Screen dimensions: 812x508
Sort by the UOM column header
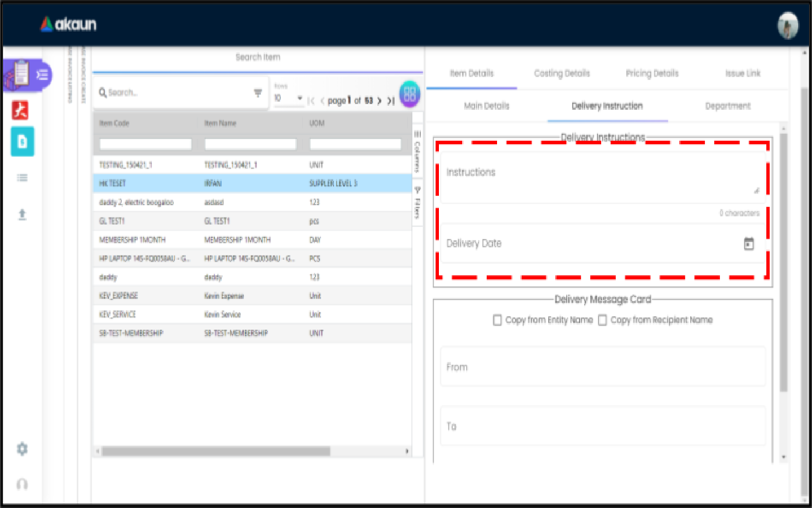pyautogui.click(x=316, y=123)
